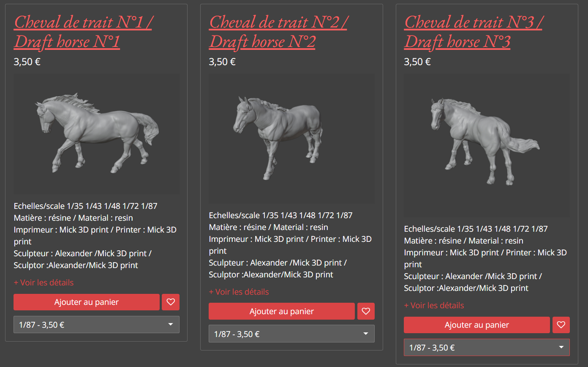Favorite Draft horse N°3 with heart icon
This screenshot has height=367, width=588.
(x=561, y=325)
